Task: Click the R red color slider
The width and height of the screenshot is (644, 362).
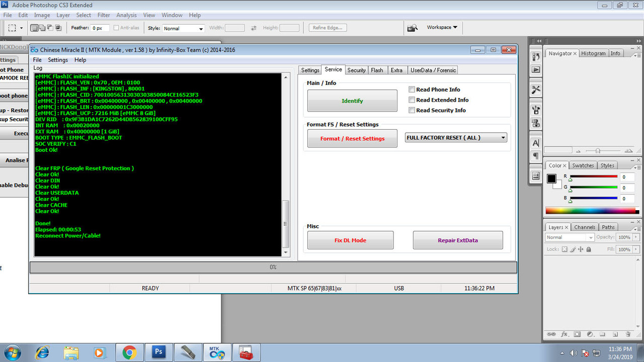Action: point(594,177)
